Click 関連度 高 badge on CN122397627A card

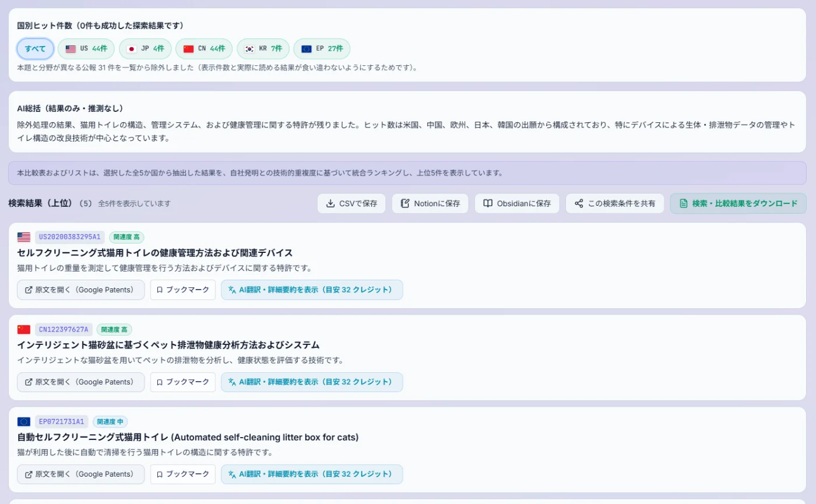pos(114,329)
